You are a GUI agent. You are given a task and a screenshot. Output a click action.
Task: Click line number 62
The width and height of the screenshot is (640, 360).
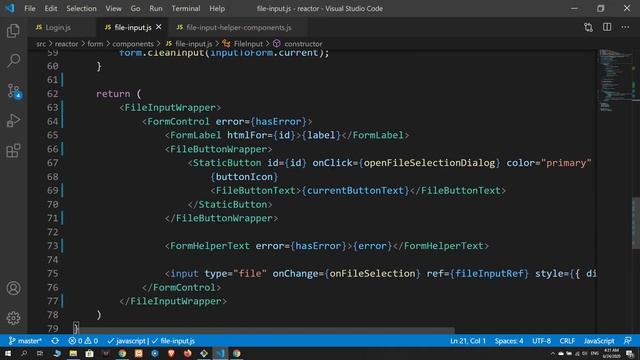(x=53, y=94)
